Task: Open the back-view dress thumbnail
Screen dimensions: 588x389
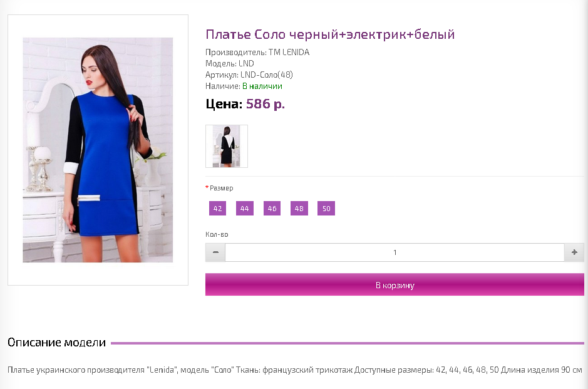Action: click(227, 146)
